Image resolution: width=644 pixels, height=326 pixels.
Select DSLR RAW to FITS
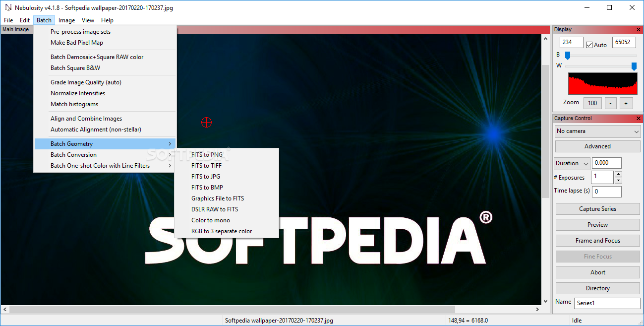coord(227,209)
